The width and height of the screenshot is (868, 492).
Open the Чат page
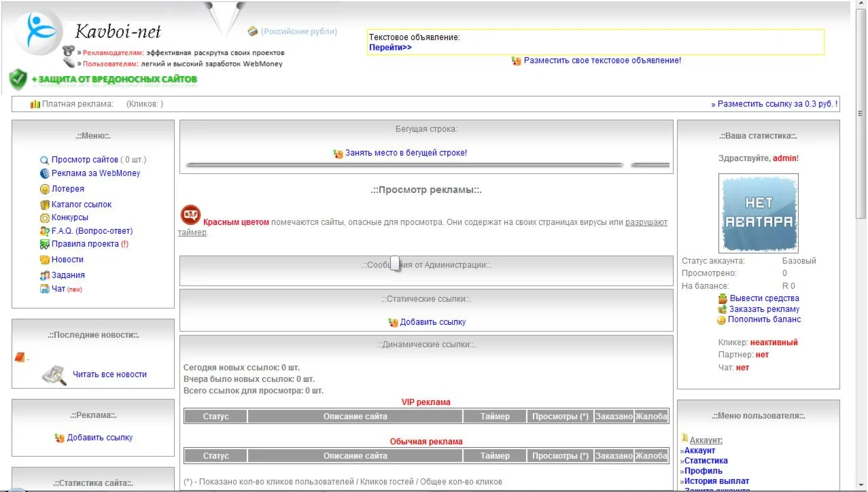(58, 289)
